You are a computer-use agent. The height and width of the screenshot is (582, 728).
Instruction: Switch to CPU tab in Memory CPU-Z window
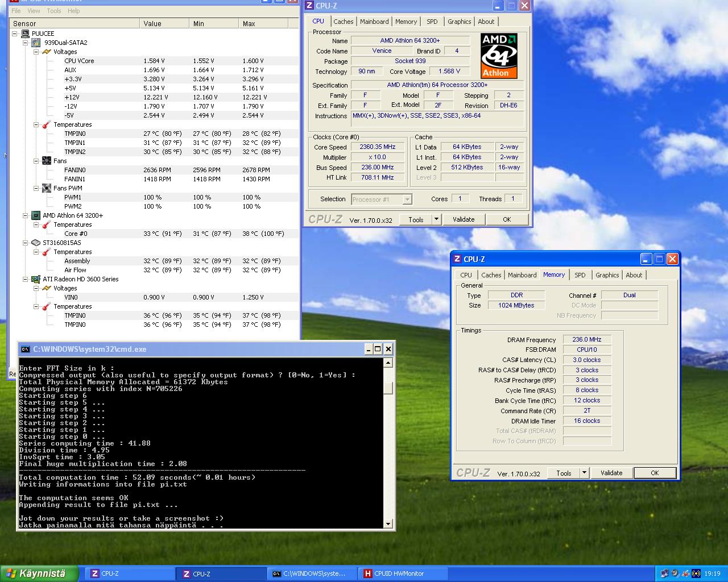tap(466, 275)
